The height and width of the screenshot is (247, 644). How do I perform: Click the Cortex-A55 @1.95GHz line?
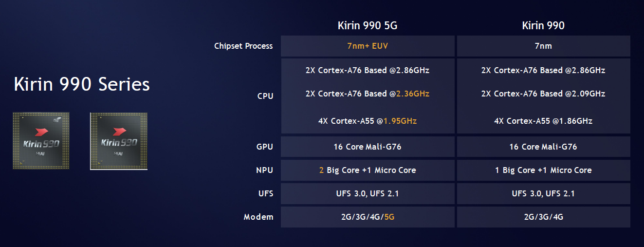368,121
